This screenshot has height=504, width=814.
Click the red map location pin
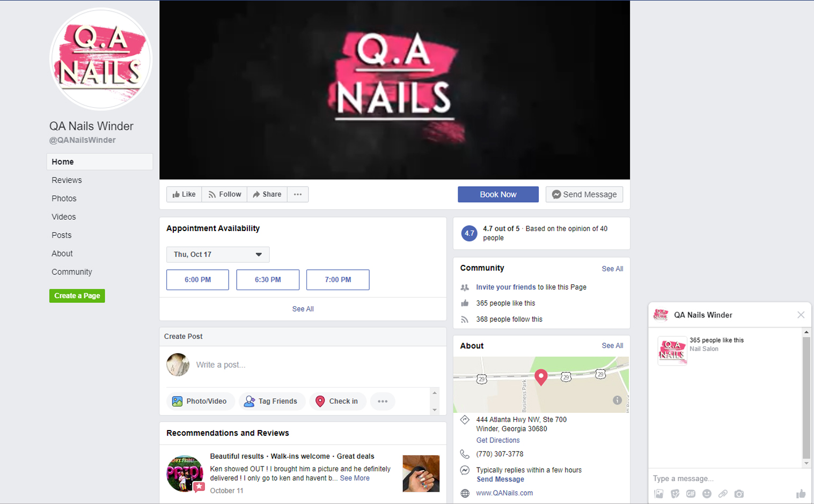pyautogui.click(x=541, y=377)
